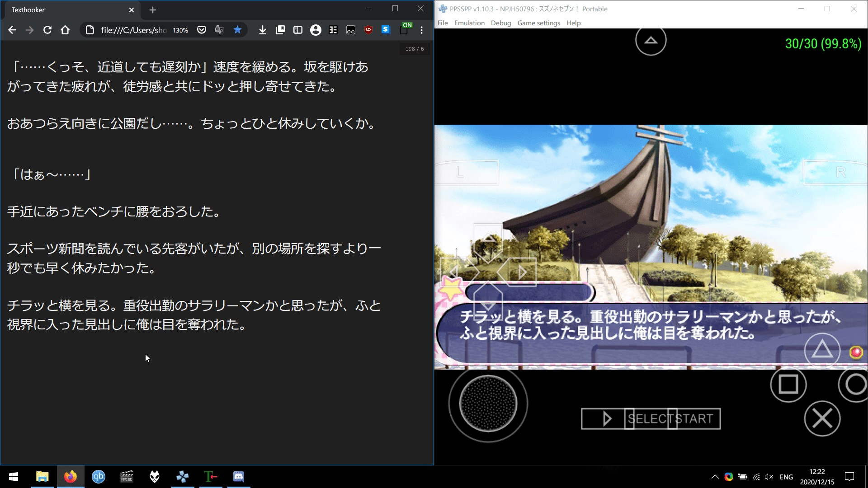Click the PSP analog stick pad
868x488 pixels.
(x=488, y=404)
